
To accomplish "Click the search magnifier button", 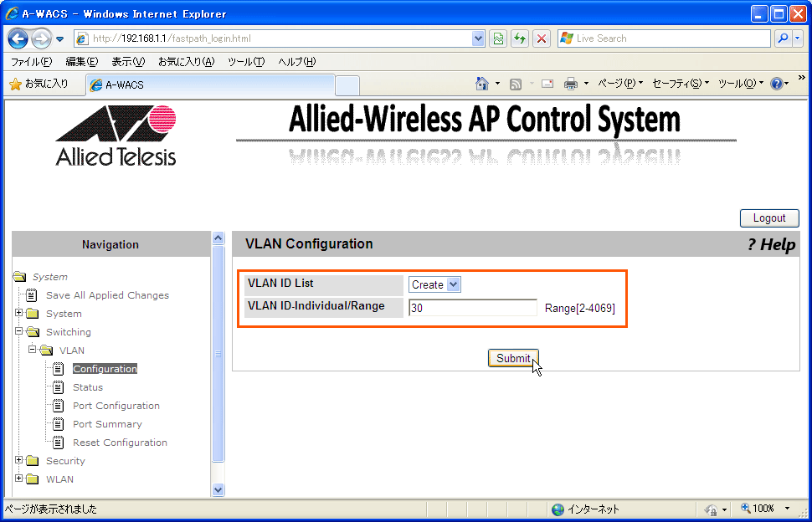I will point(783,38).
